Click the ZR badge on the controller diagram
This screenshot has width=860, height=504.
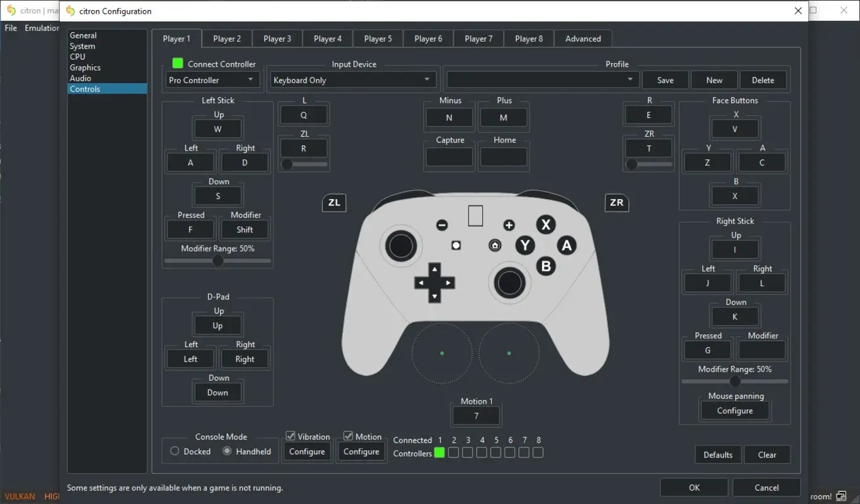[x=617, y=203]
